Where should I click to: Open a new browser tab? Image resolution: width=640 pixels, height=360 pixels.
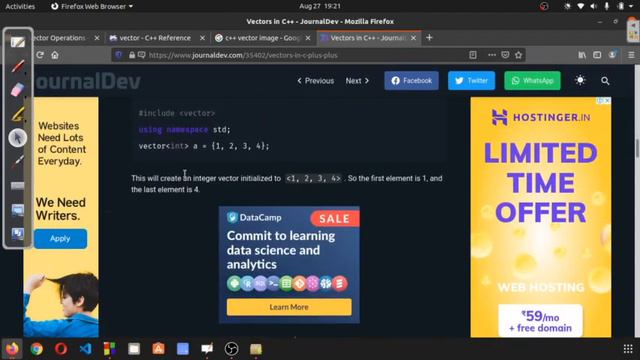(x=429, y=38)
